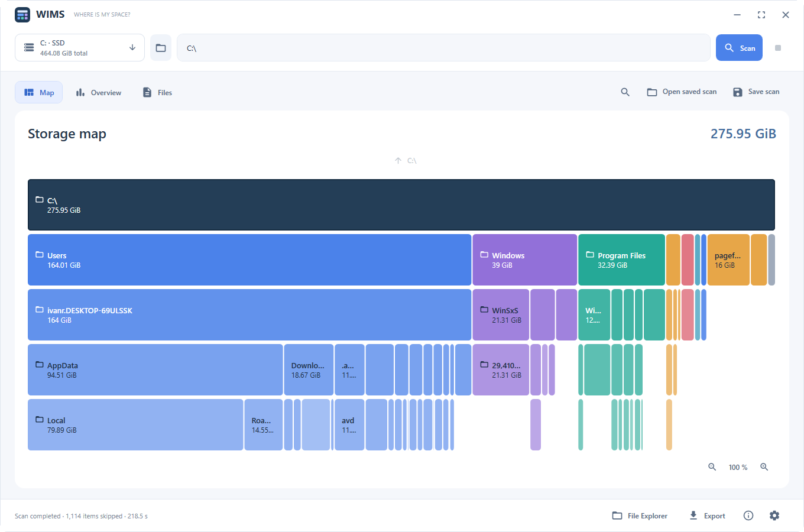
Task: Click the stop scan square icon
Action: coord(778,48)
